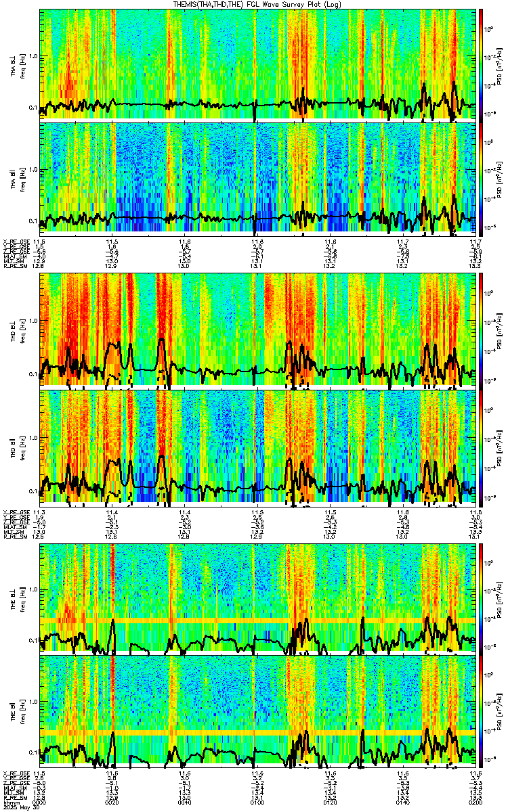Image resolution: width=508 pixels, height=812 pixels.
Task: Click the plot title "THEMIS(THA,THD,THE) FGL Wave Survey Plot (Log)"
Action: tap(257, 4)
